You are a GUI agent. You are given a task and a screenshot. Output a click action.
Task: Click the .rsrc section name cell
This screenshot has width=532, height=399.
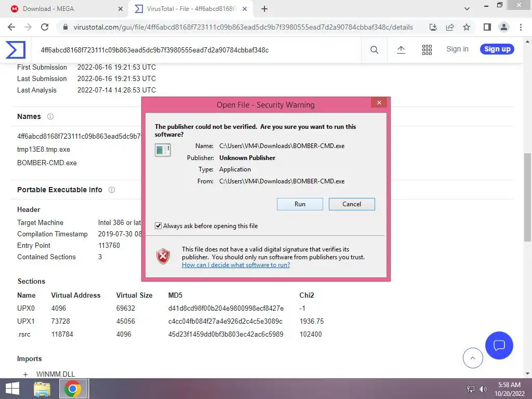[24, 335]
